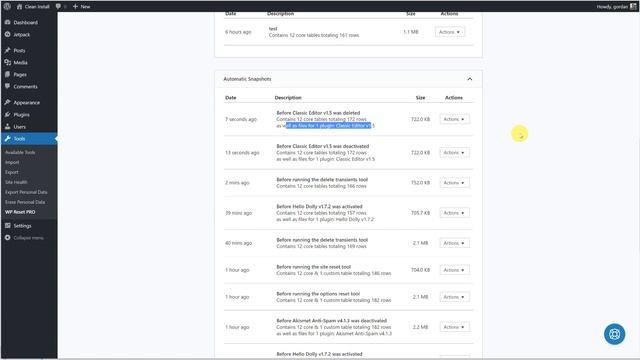Open Site Health submenu item
Screen dimensions: 640x360
(16, 182)
